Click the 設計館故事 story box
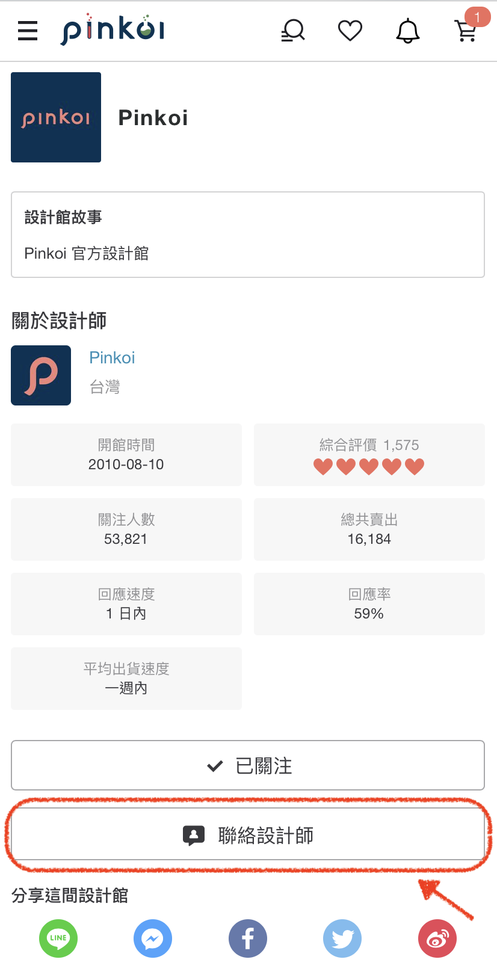 tap(248, 235)
